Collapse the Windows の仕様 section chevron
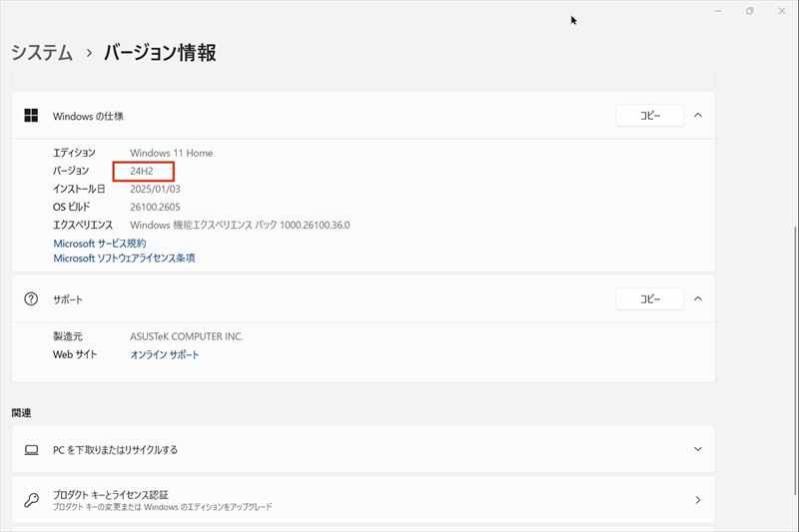 pos(698,115)
